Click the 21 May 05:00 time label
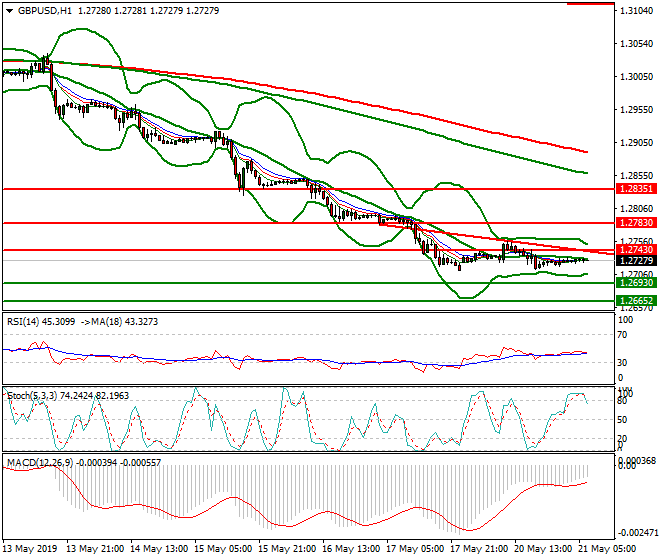The image size is (660, 560). click(607, 549)
